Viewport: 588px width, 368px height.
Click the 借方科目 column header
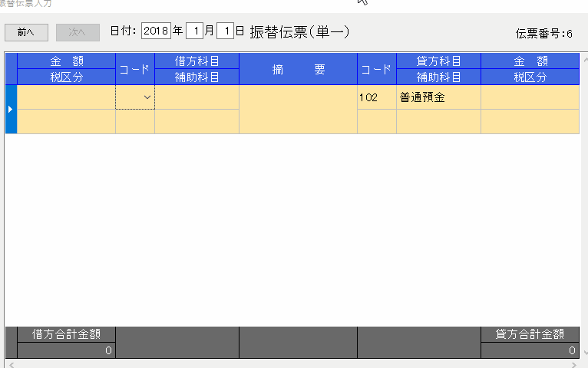pos(197,61)
